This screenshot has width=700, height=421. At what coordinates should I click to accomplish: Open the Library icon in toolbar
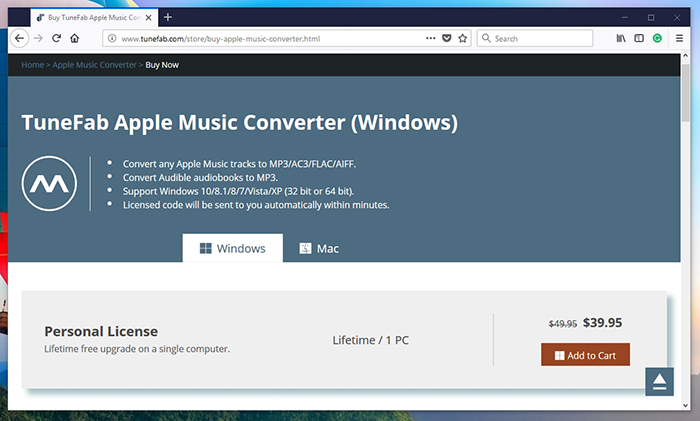[621, 38]
